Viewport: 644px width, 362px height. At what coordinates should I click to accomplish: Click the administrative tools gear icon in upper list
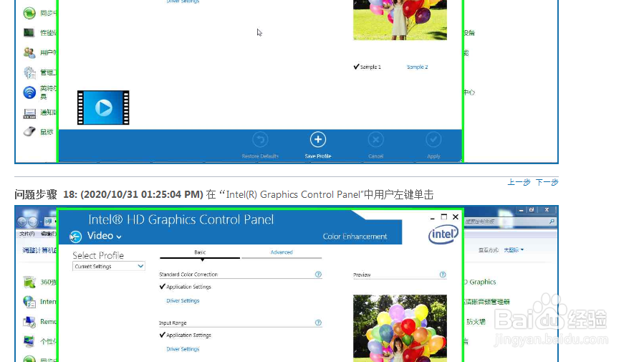point(29,72)
